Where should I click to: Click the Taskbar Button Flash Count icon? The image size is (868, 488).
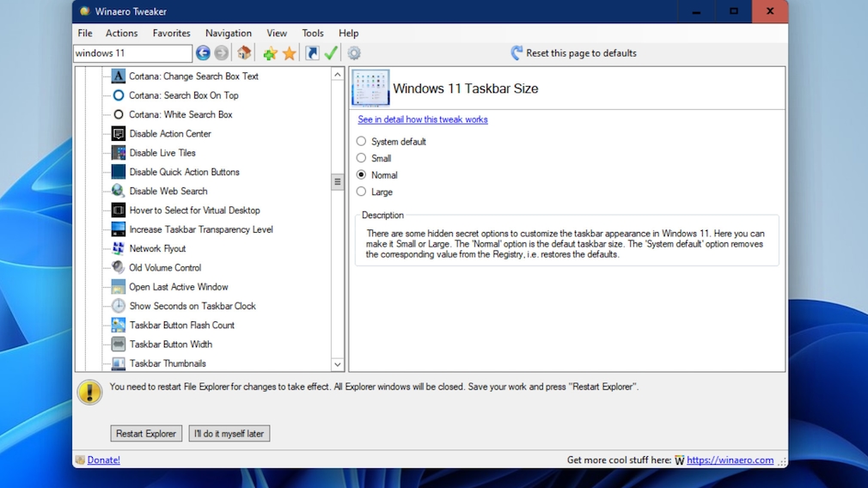[x=118, y=325]
